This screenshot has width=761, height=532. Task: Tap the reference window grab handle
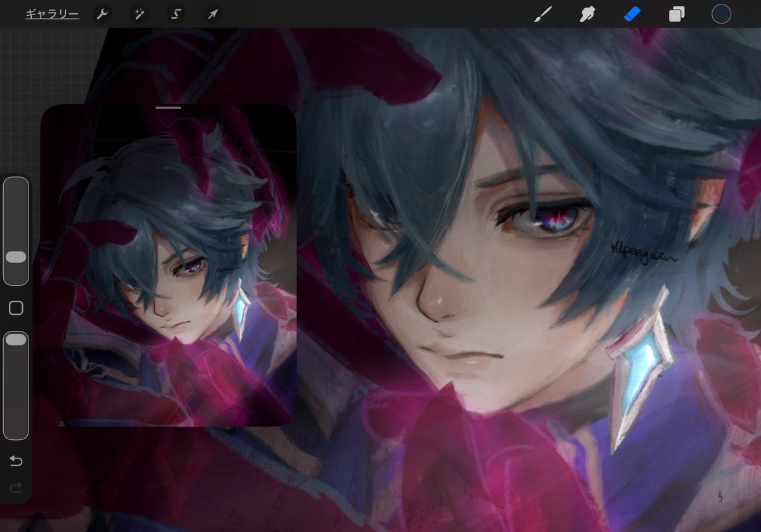pos(168,108)
